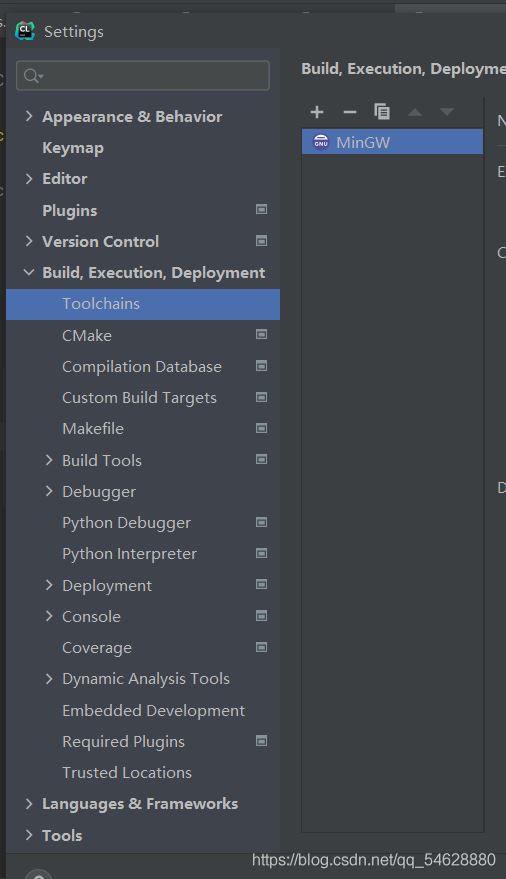506x879 pixels.
Task: Remove the selected toolchain with minus icon
Action: tap(350, 112)
